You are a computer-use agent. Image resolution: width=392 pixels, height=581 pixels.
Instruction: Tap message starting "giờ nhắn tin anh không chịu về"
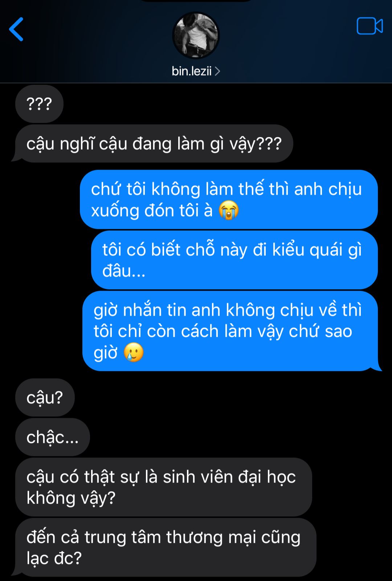[230, 331]
